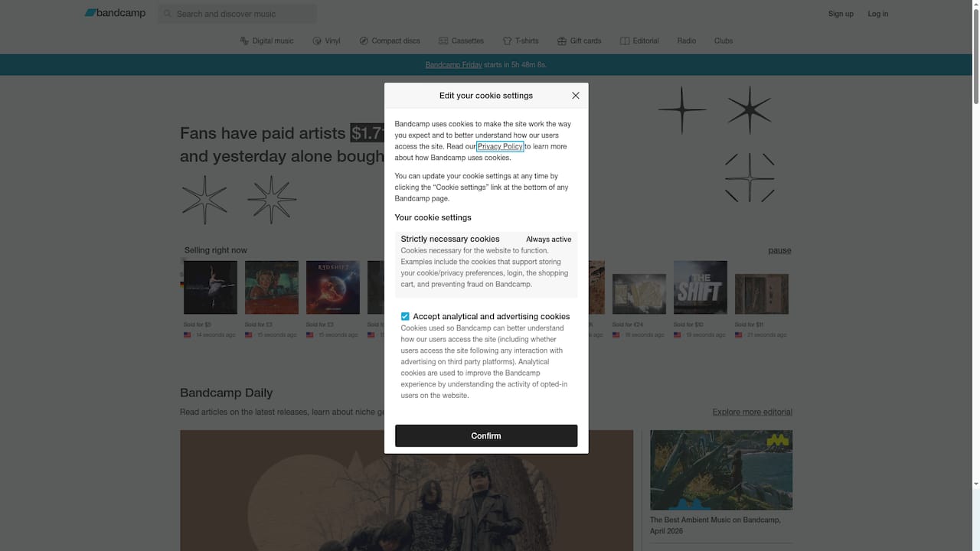
Task: Focus the Search and discover music field
Action: click(x=237, y=14)
